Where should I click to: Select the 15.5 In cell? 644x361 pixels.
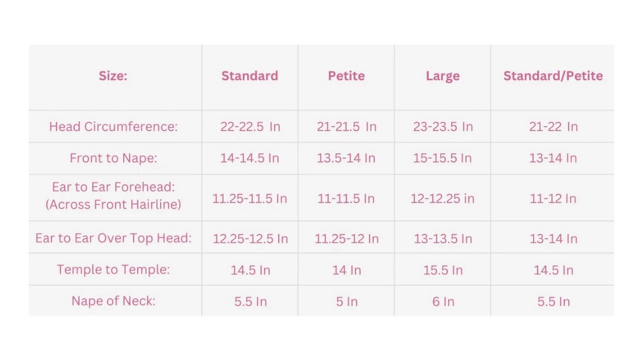click(443, 270)
